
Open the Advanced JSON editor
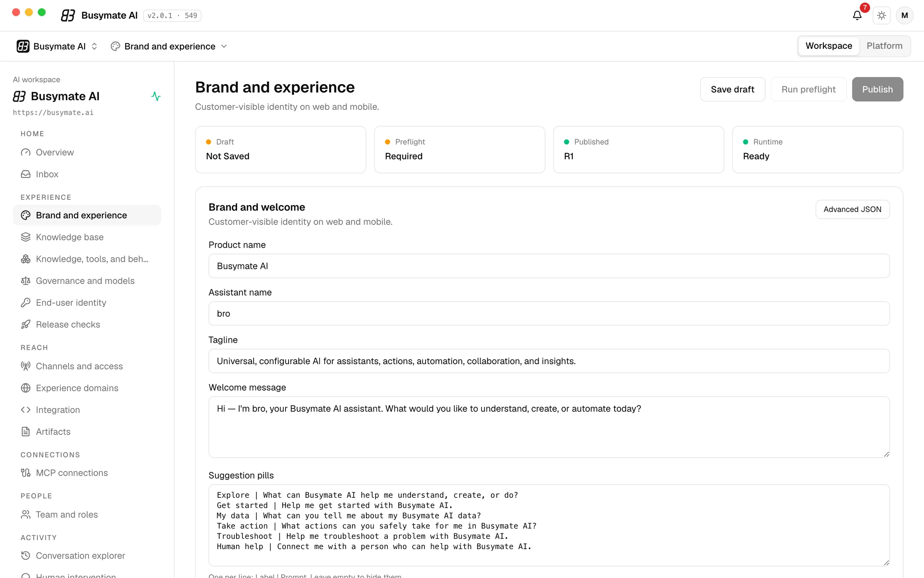tap(852, 210)
